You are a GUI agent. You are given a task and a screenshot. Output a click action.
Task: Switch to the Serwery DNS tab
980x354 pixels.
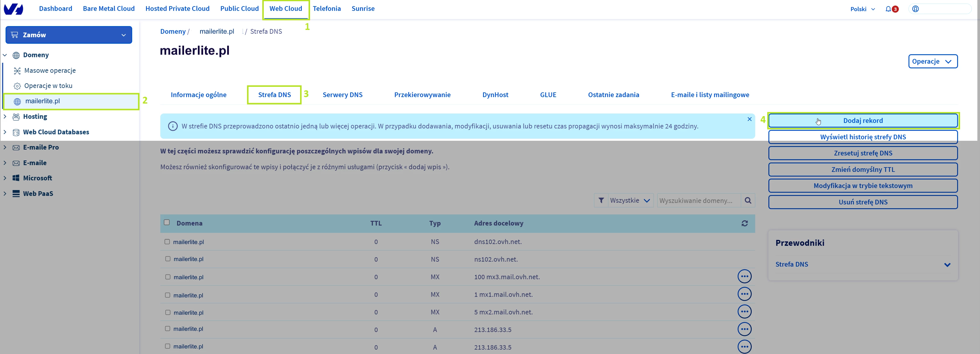click(342, 95)
